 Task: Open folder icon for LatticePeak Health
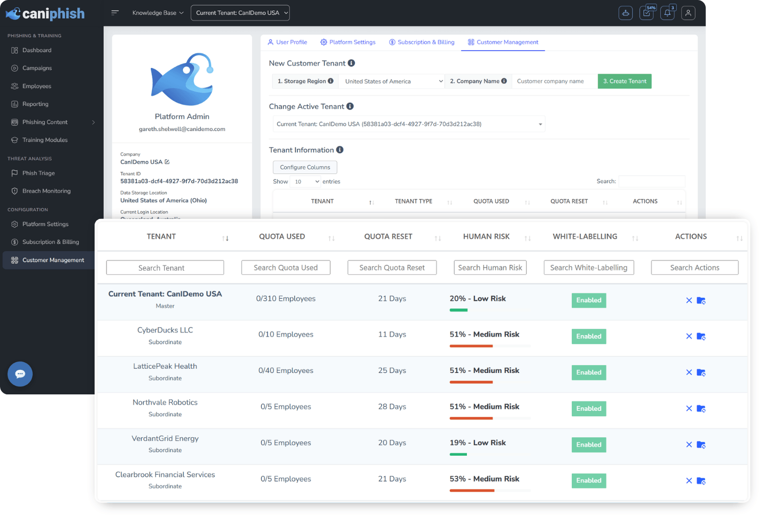pos(701,372)
